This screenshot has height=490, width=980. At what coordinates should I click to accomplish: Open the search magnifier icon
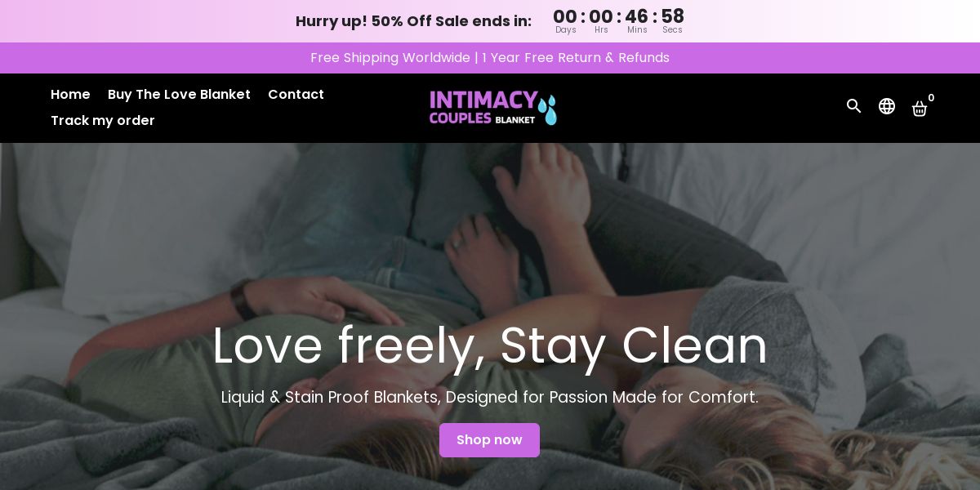(854, 106)
